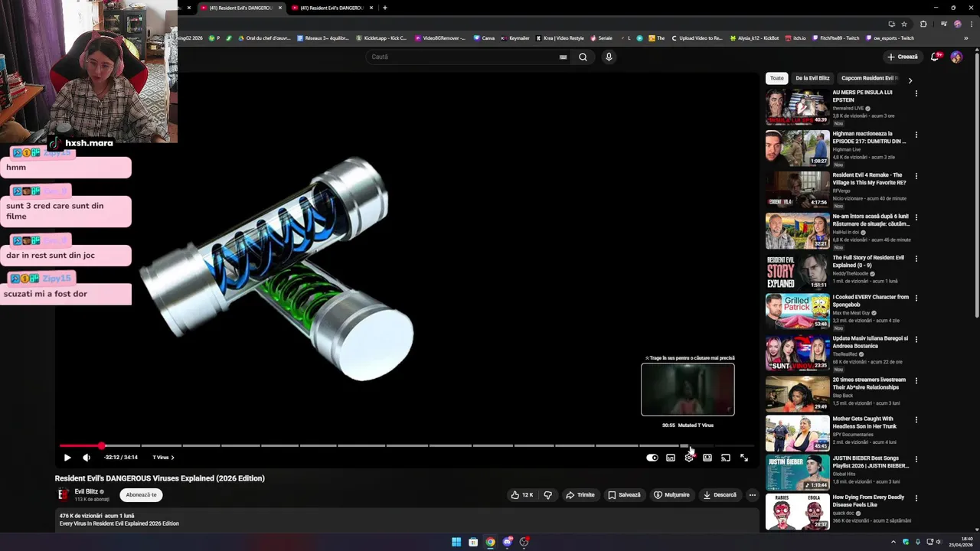The image size is (980, 551).
Task: Open more actions menu below video
Action: tap(753, 495)
